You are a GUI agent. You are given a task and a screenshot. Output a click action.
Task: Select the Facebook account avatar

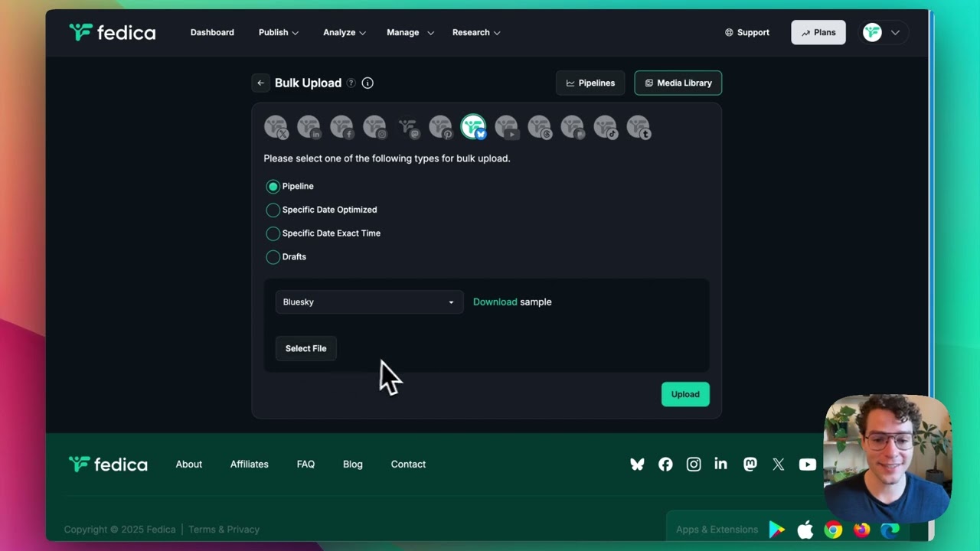[x=341, y=127]
